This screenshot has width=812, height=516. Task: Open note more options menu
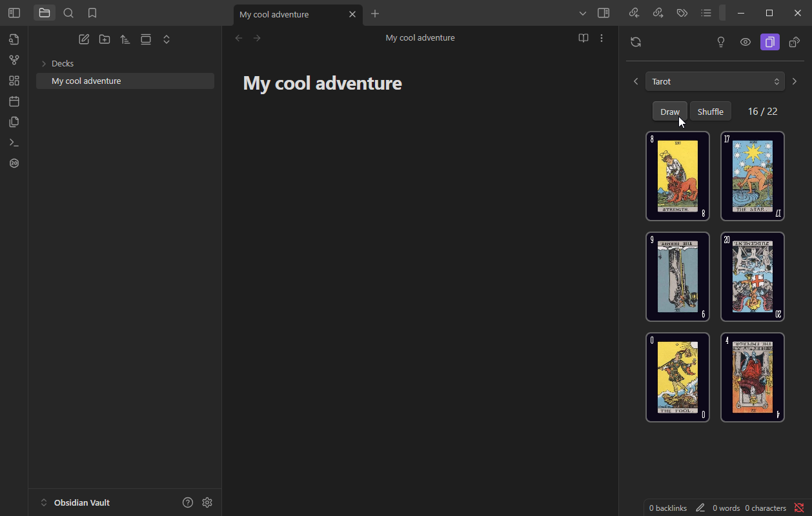[x=602, y=38]
